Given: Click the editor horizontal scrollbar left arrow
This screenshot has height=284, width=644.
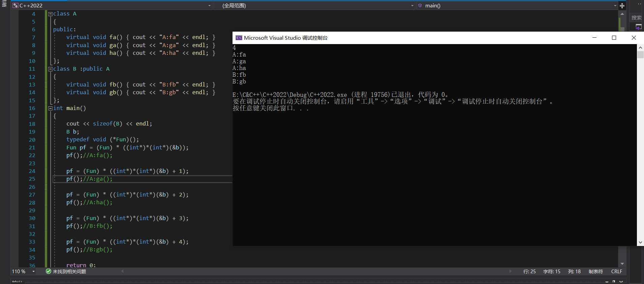Looking at the screenshot, I should tap(122, 271).
